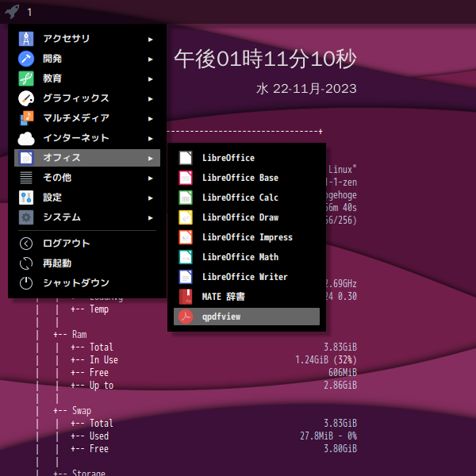476x476 pixels.
Task: Click the 午後01時11分10秒 desktop clock
Action: [x=265, y=59]
